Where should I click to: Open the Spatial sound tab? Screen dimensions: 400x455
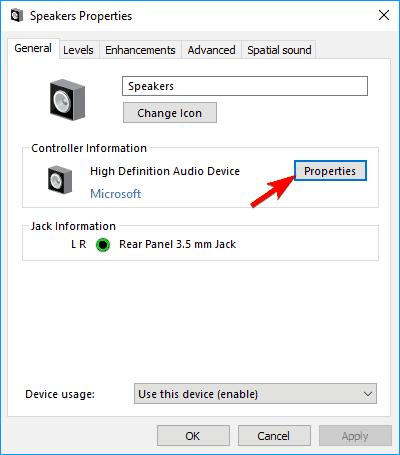click(x=279, y=50)
